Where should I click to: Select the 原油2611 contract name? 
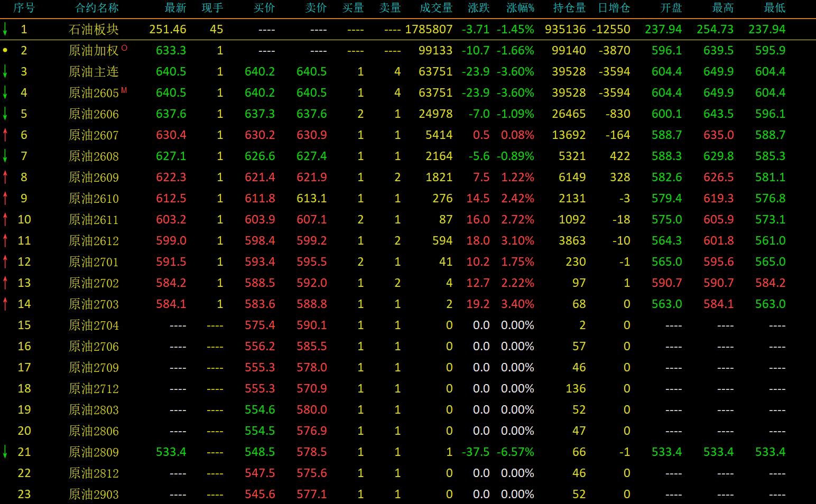[94, 220]
